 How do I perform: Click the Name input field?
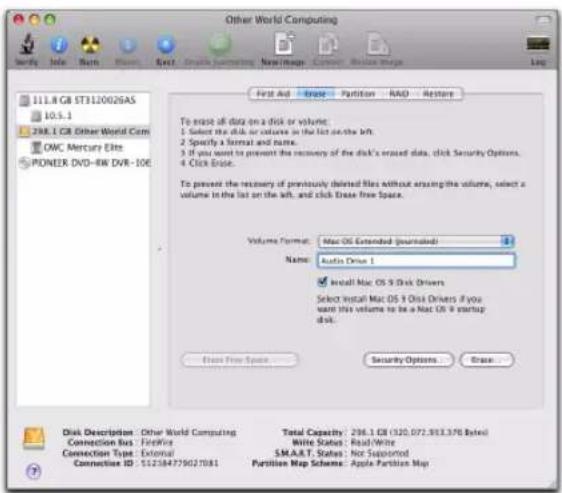416,261
